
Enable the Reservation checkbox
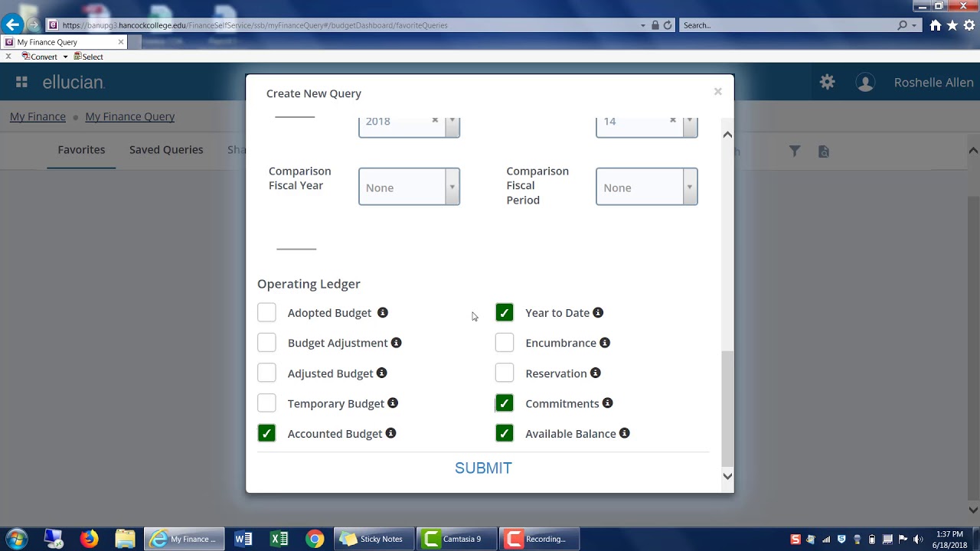(x=504, y=373)
